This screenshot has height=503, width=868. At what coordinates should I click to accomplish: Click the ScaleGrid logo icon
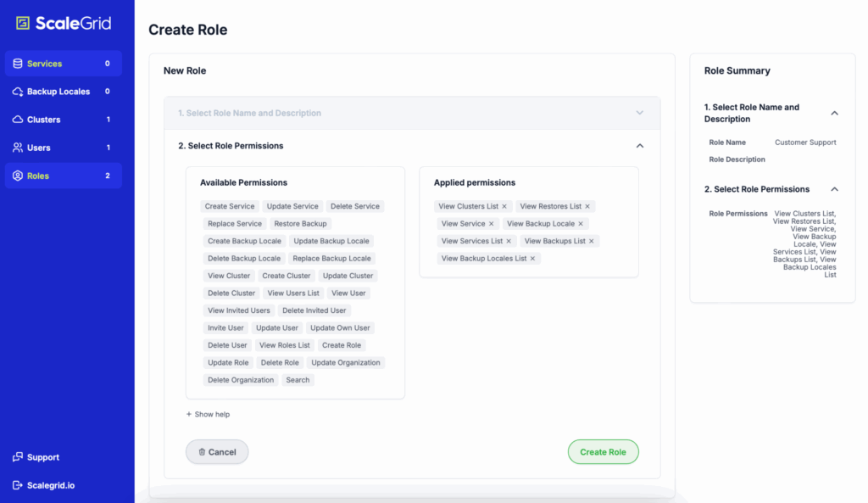point(24,24)
